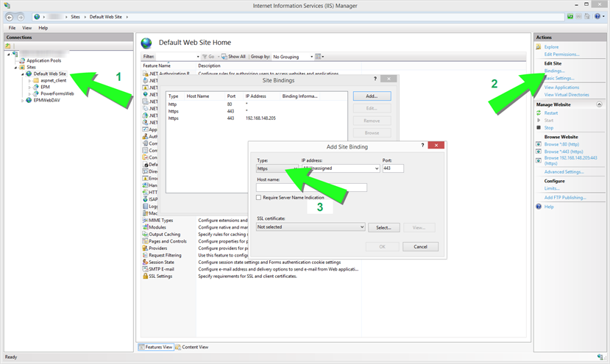Expand the EPMWebDAV tree node
Image resolution: width=610 pixels, height=364 pixels.
pyautogui.click(x=23, y=100)
